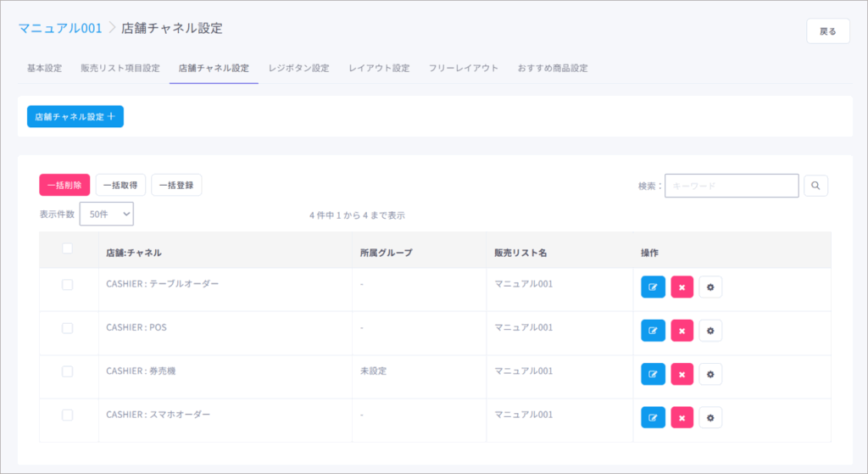Open the レジボタン設定 tab
868x474 pixels.
click(x=298, y=68)
